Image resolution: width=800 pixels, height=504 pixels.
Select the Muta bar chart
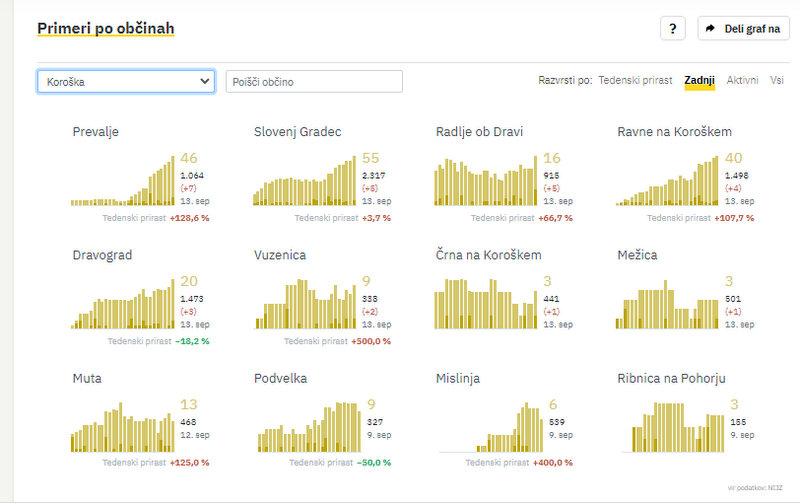click(122, 428)
